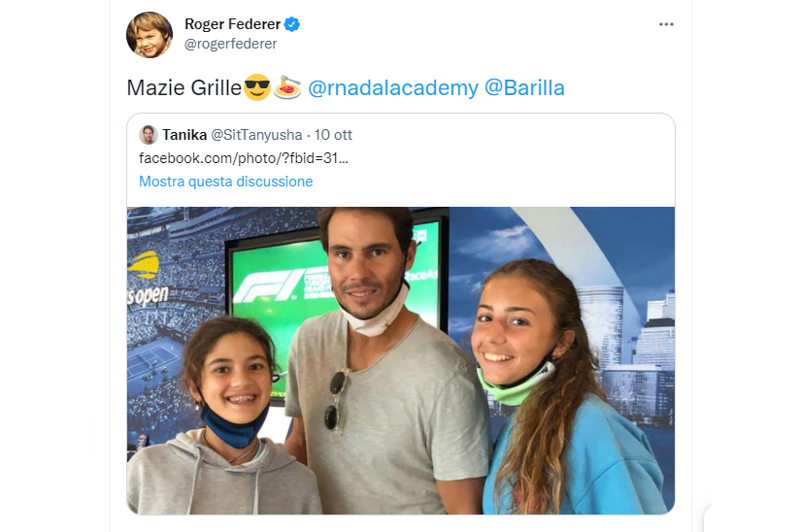Click the spaghetti plate emoji
The width and height of the screenshot is (799, 532).
[288, 87]
